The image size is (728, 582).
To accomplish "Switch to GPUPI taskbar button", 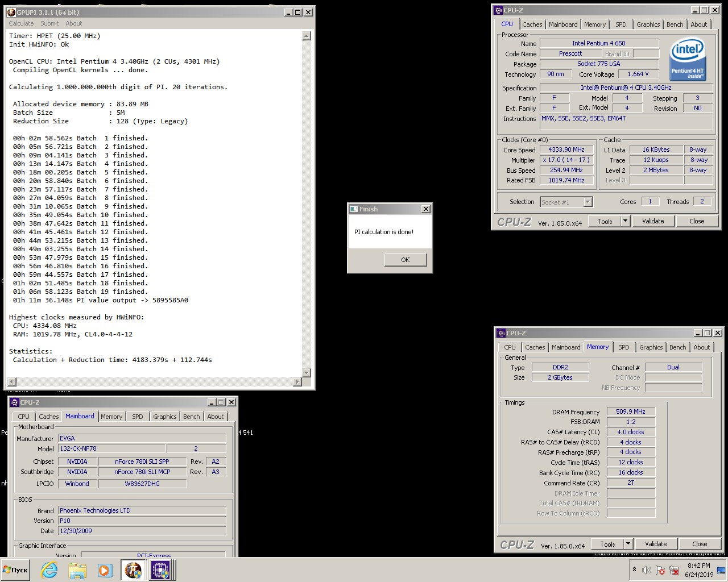I will [x=133, y=570].
